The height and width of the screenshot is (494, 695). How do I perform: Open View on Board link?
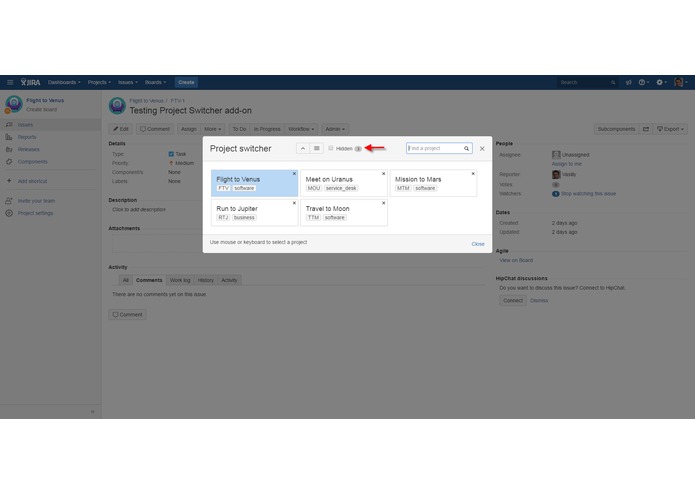point(516,261)
